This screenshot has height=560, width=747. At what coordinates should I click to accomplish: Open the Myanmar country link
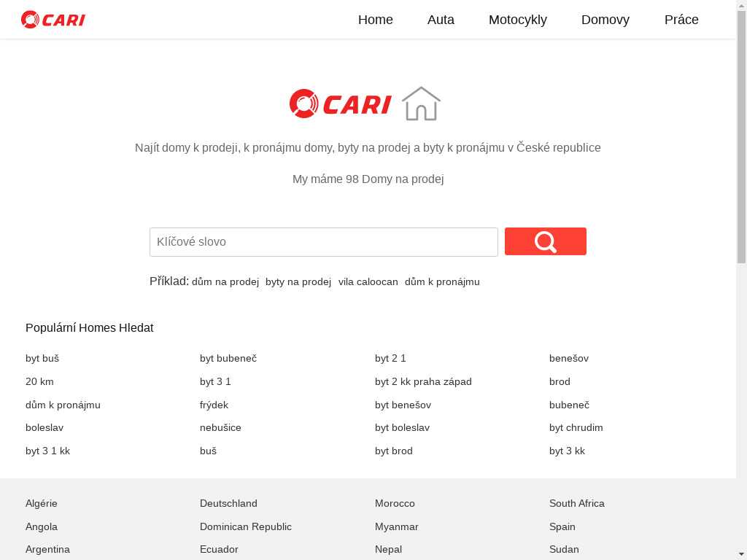(x=396, y=526)
